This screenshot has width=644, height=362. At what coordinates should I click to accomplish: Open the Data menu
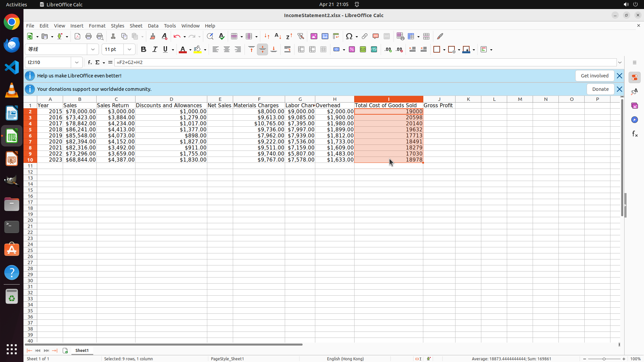tap(153, 26)
